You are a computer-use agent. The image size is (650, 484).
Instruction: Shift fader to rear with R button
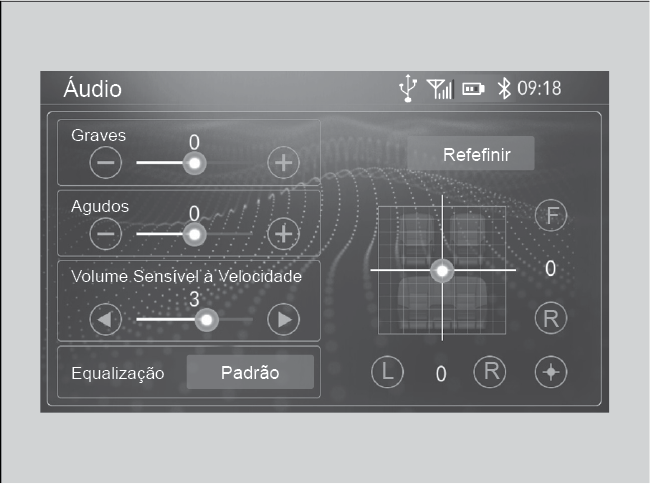pyautogui.click(x=551, y=318)
